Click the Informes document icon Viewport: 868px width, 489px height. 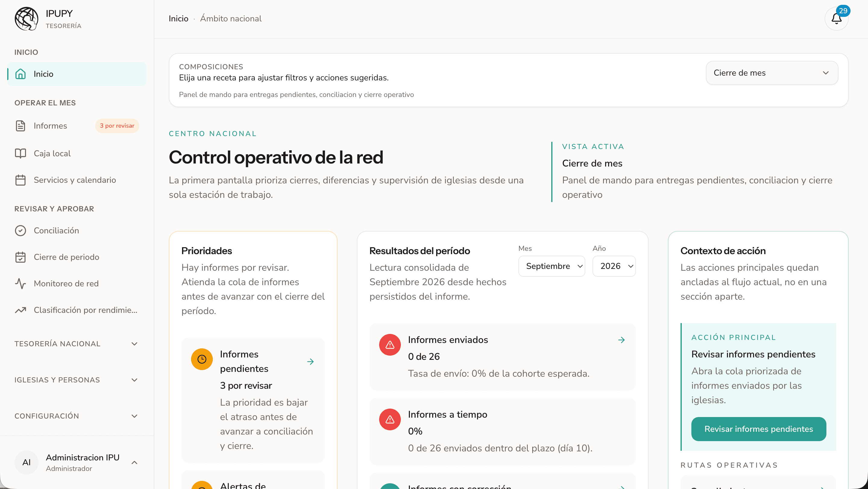[x=20, y=126]
